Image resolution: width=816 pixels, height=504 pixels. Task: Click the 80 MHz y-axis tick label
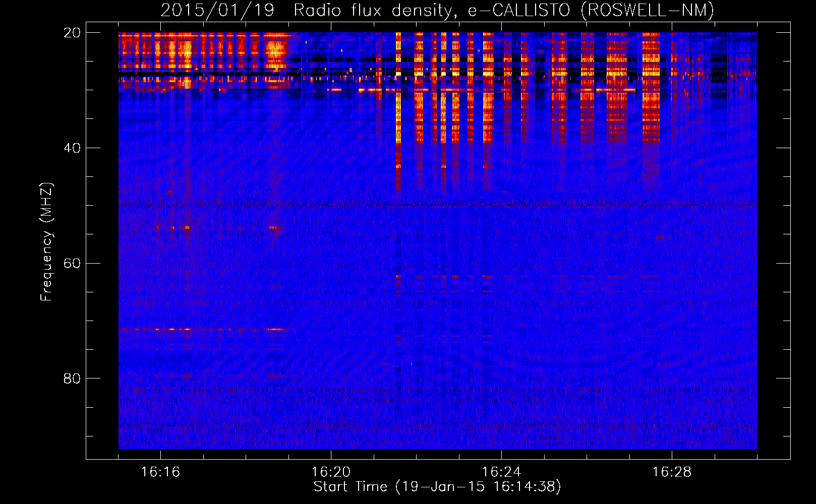72,379
